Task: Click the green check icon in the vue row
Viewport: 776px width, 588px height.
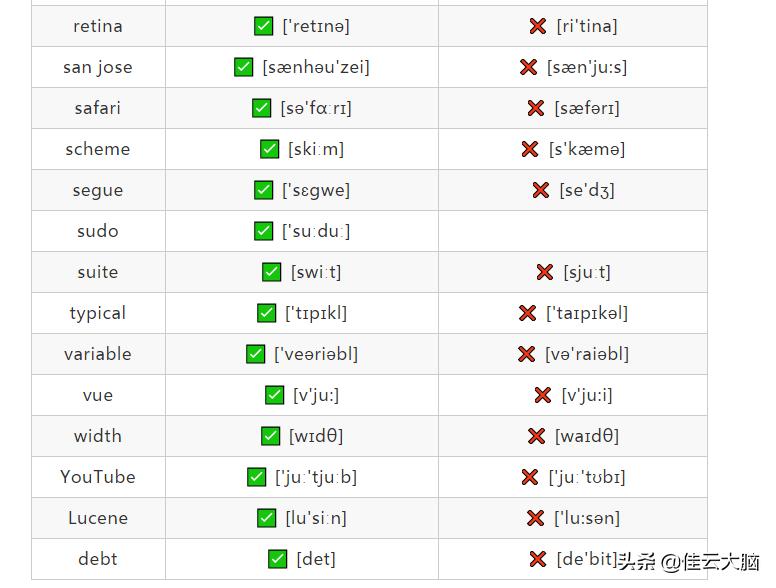Action: tap(275, 395)
